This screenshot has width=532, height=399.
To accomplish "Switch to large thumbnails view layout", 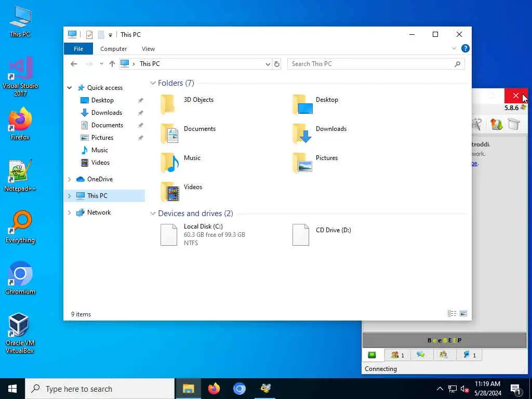I will 463,313.
